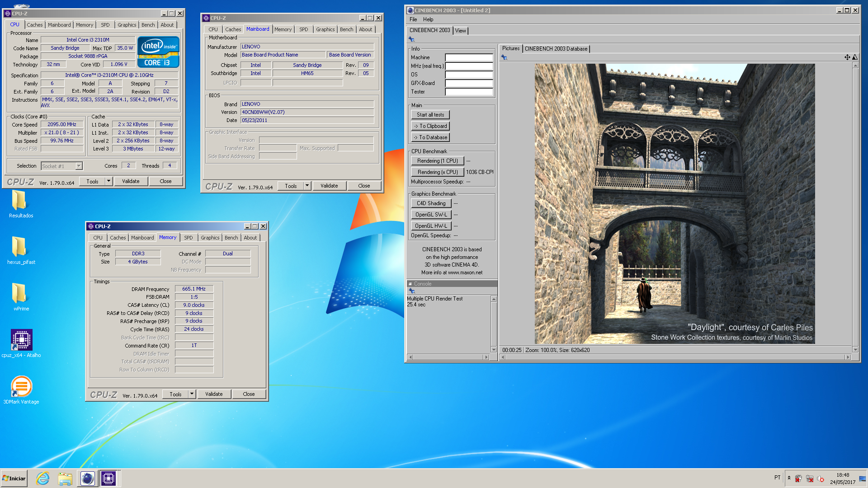Open Graphics tab in Mainboard CPU-Z window

click(325, 29)
